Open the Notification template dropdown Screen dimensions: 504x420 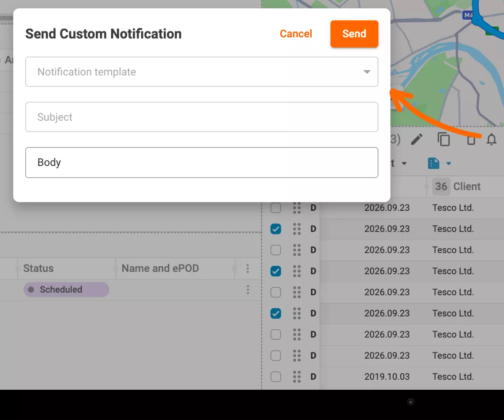[x=202, y=72]
